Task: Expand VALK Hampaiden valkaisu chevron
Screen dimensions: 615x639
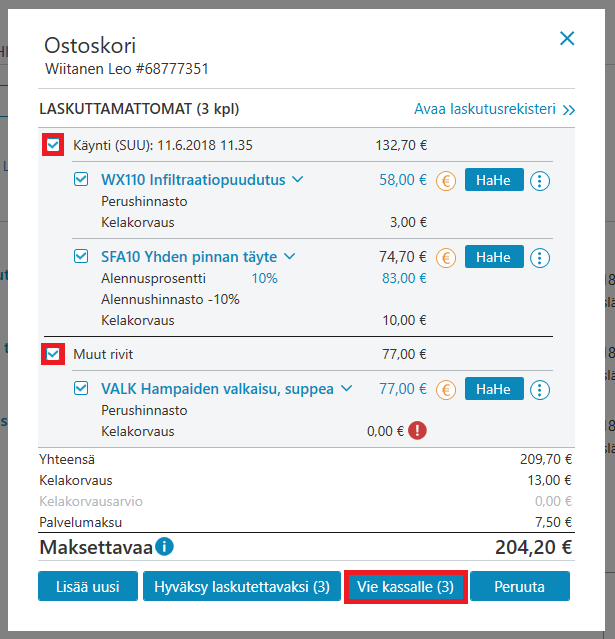Action: click(x=346, y=388)
